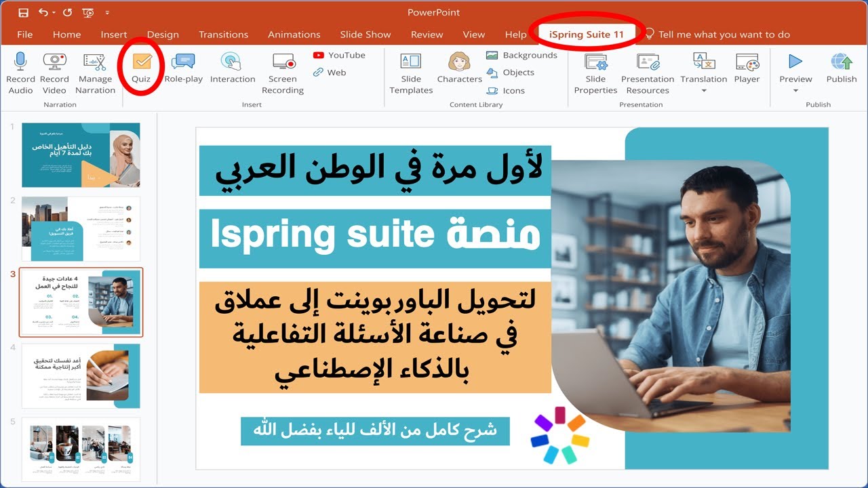Open the Player settings
The height and width of the screenshot is (488, 868).
coord(747,68)
